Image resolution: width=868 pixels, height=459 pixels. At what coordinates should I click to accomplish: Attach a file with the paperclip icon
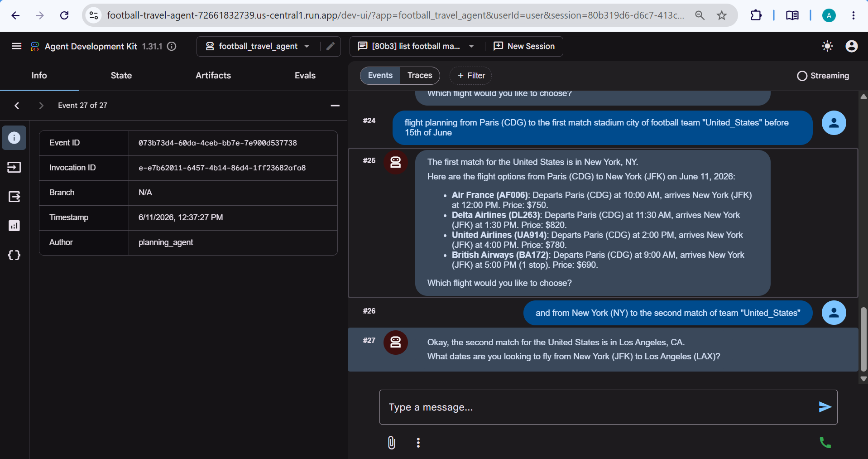(x=392, y=443)
